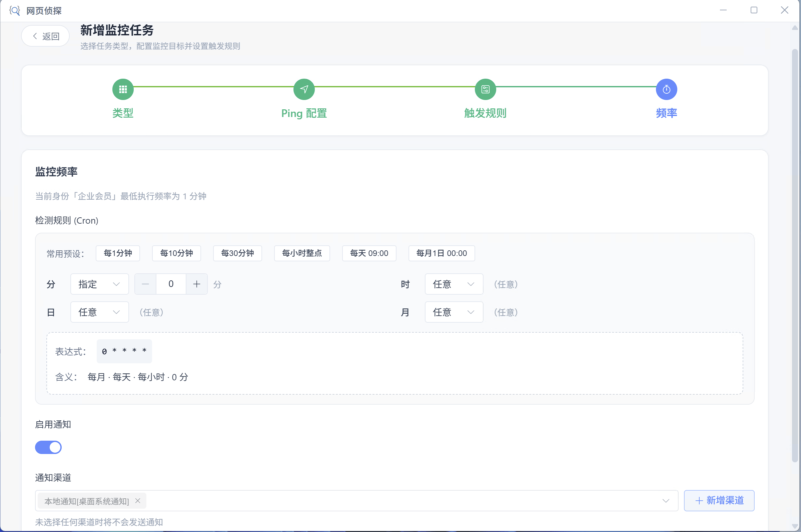Open the 月 dropdown showing 任意
The height and width of the screenshot is (532, 801).
point(454,312)
